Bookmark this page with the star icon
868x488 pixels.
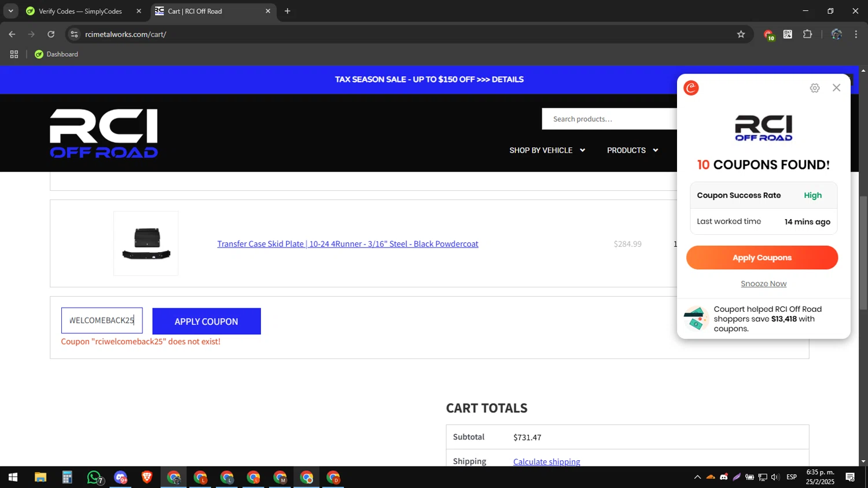click(741, 34)
